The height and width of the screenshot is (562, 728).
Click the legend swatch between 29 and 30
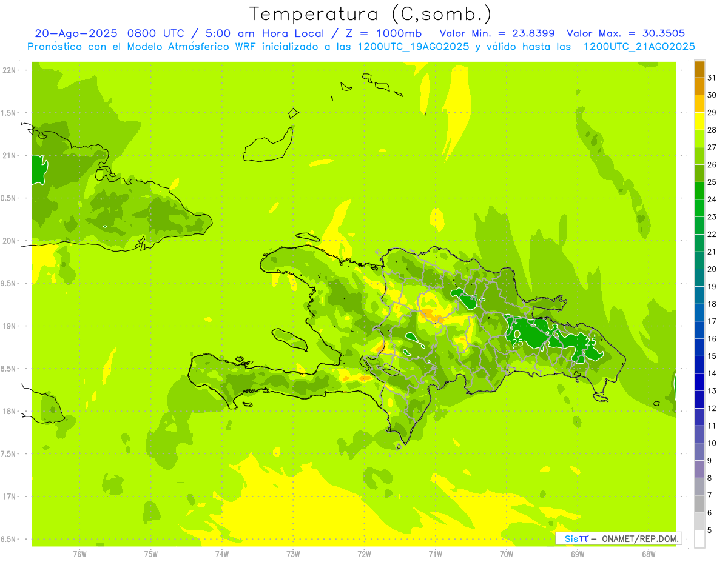point(699,104)
